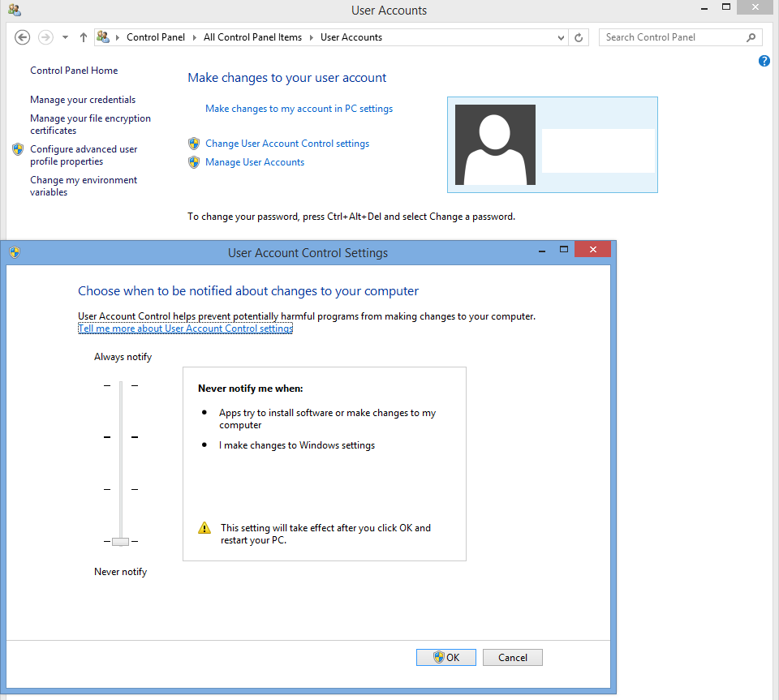Select All Control Panel Items breadcrumb
The height and width of the screenshot is (700, 779).
point(252,37)
